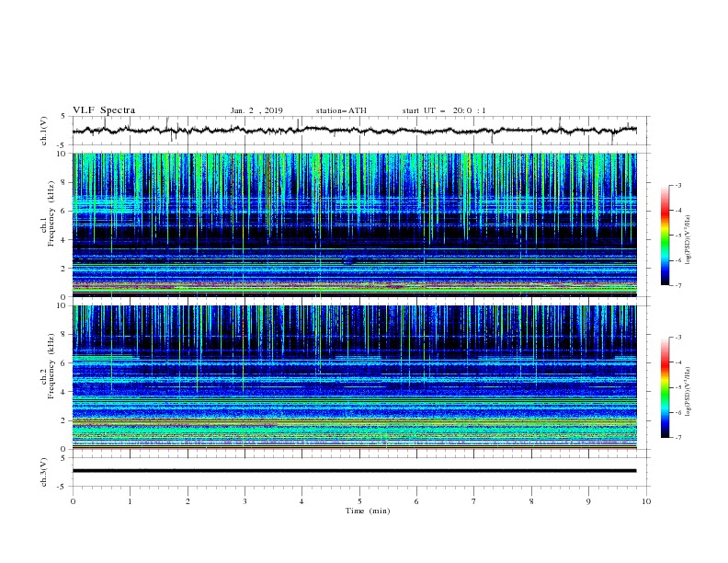Select the "Time (min)" axis label

[x=368, y=511]
